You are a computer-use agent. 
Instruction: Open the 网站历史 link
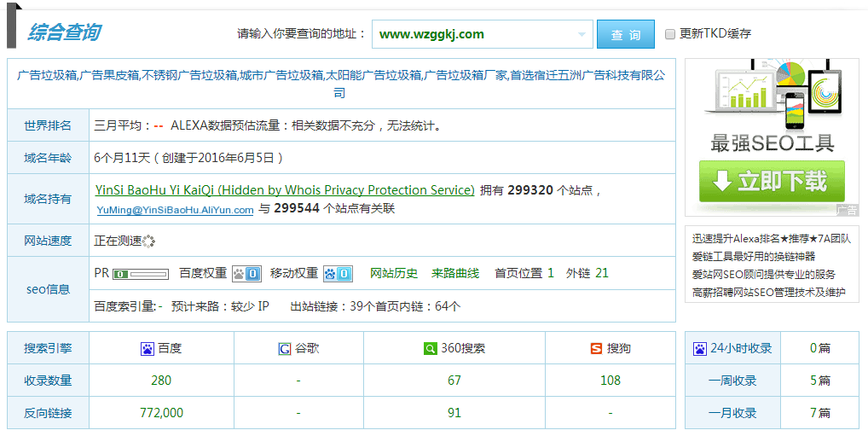394,274
